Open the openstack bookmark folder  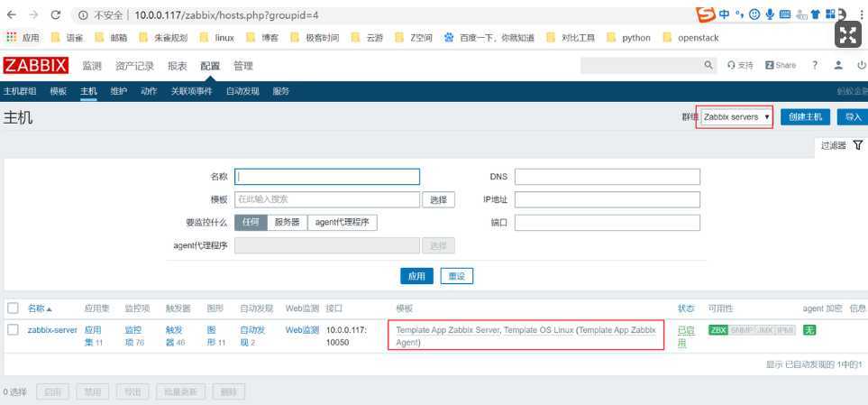pos(690,38)
